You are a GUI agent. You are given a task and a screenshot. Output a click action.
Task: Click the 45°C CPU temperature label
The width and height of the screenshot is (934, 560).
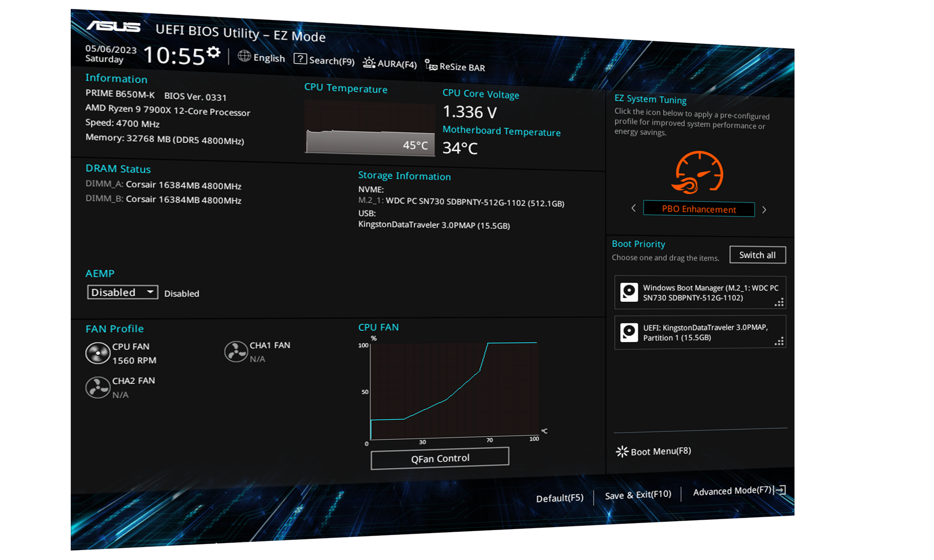415,145
